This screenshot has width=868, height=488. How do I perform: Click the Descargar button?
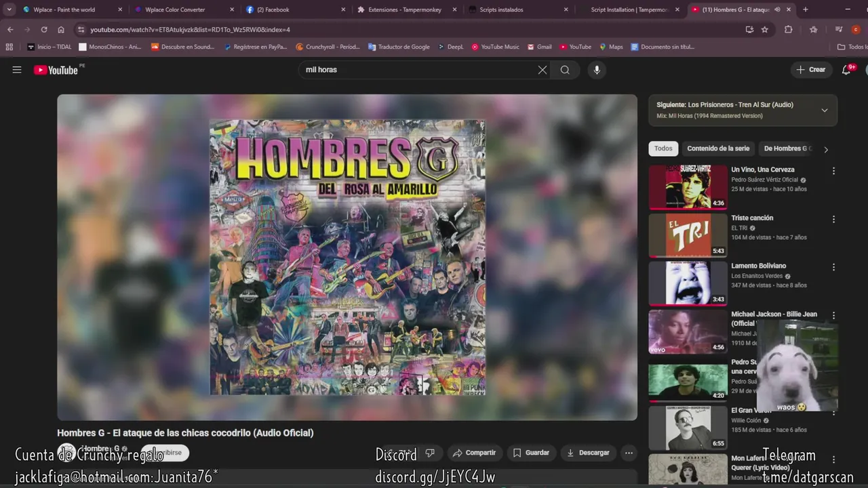pos(588,453)
